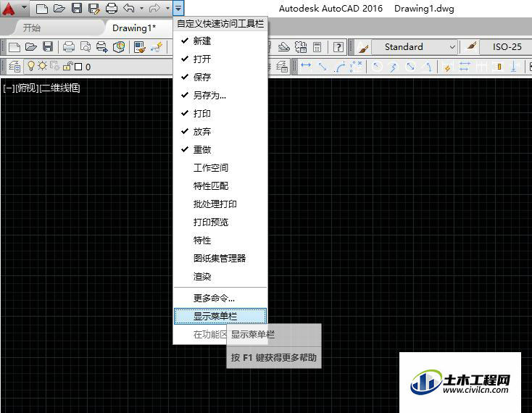Screen dimensions: 532x413
Task: Uncheck 重做 in the customize menu
Action: 220,149
